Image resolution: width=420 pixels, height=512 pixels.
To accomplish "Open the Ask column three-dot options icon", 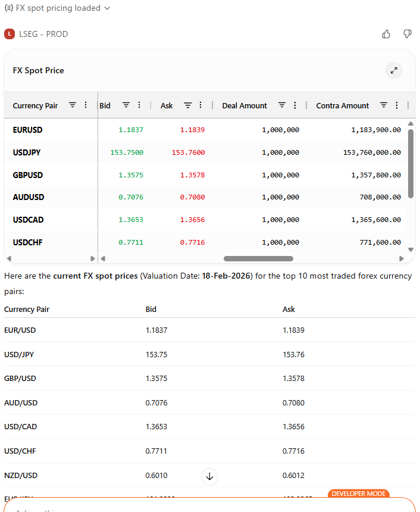I will pyautogui.click(x=199, y=105).
